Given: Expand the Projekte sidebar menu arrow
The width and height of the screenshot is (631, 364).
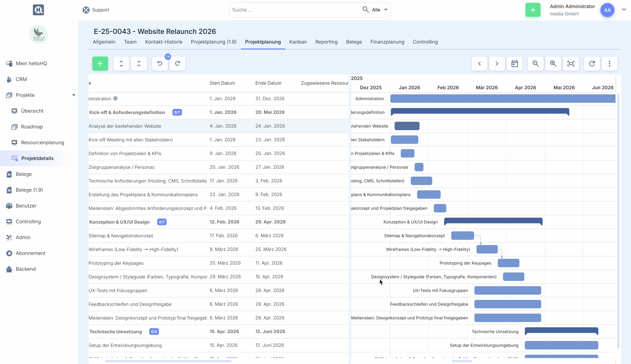Looking at the screenshot, I should 73,95.
